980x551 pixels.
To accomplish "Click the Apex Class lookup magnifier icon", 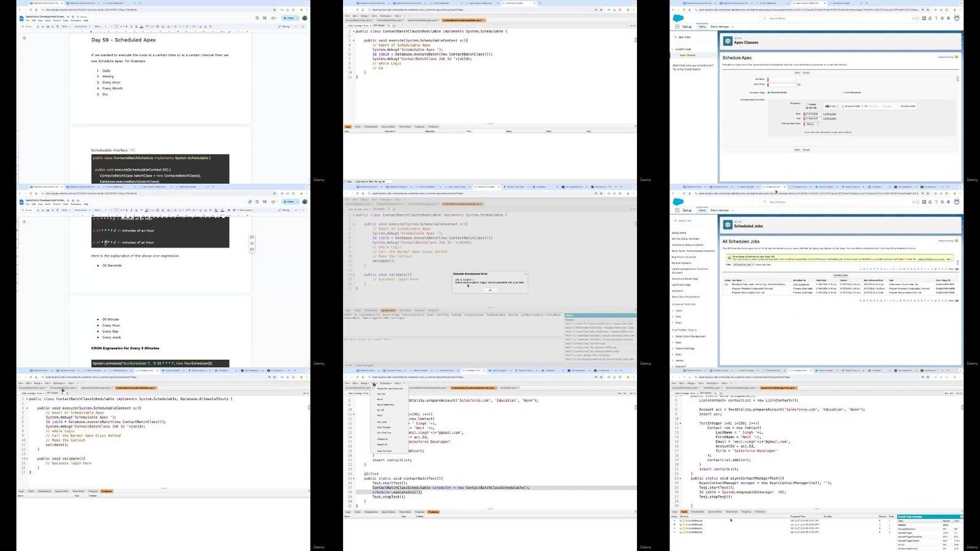I will [799, 85].
